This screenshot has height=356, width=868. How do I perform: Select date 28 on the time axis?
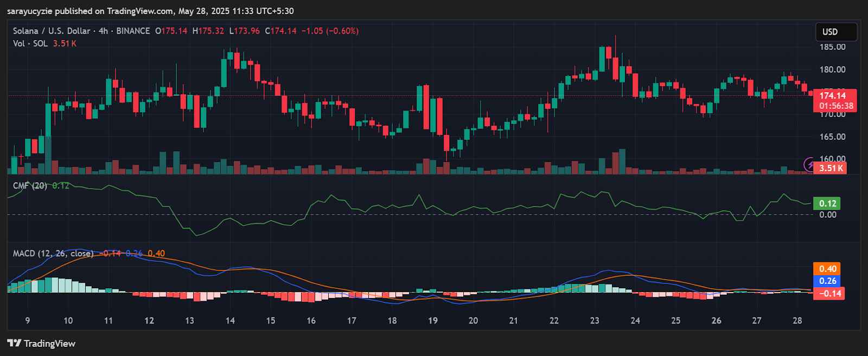point(797,320)
